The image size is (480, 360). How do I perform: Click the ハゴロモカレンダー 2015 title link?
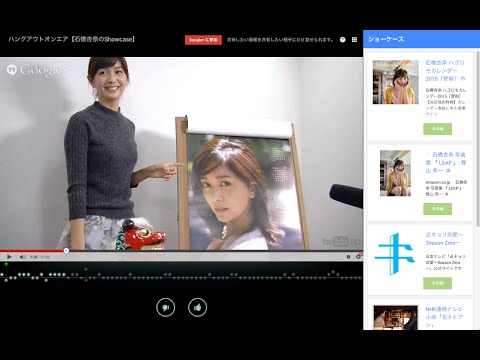pos(445,71)
